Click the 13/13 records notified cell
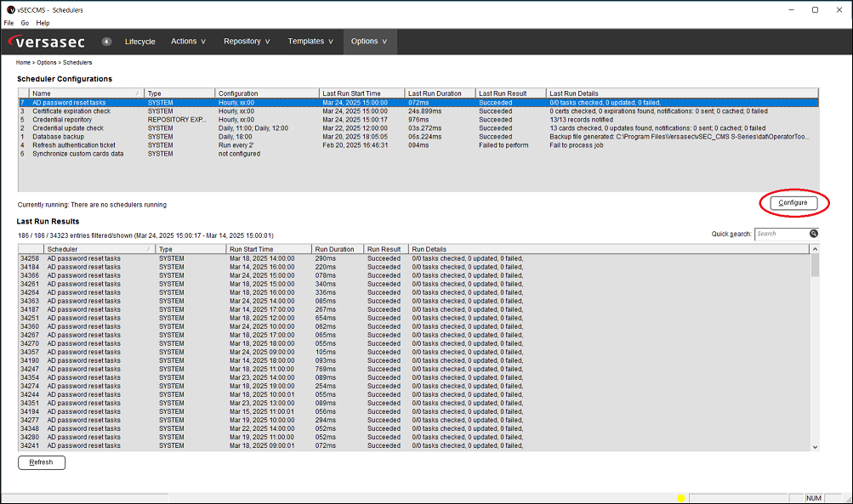 point(581,120)
